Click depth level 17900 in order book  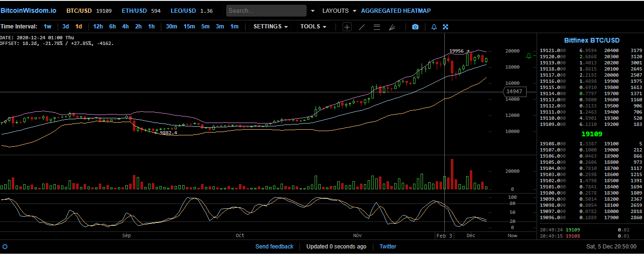[611, 217]
